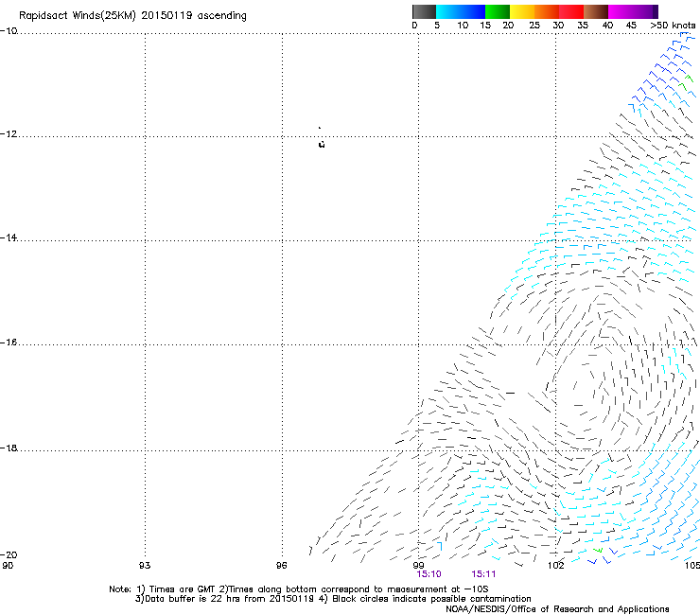This screenshot has height=615, width=700.
Task: Click the green wind barb near -20 latitude
Action: click(x=598, y=551)
